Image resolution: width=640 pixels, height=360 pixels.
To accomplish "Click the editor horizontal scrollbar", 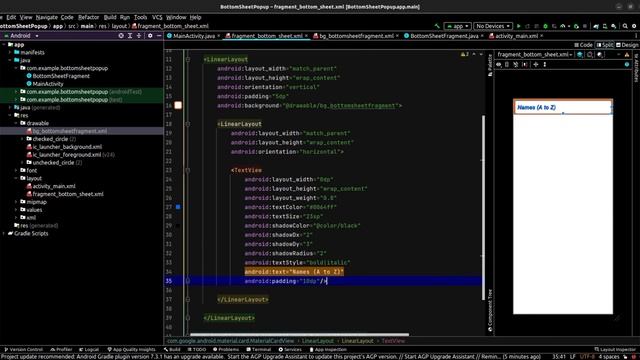I will (299, 335).
